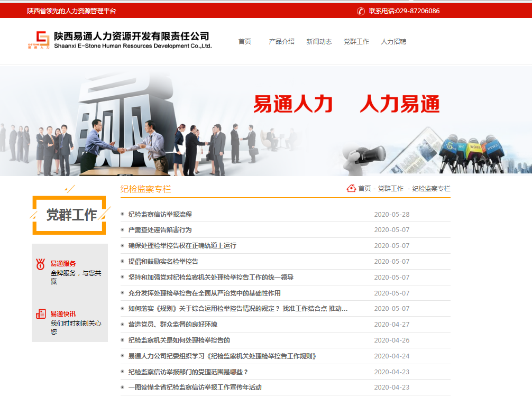The width and height of the screenshot is (532, 397).
Task: Open article 纪检监察信访举报流程
Action: click(160, 214)
